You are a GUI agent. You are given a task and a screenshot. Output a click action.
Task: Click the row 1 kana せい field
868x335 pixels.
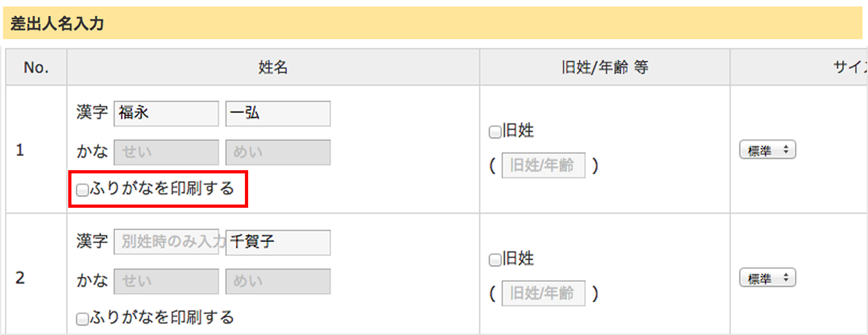click(x=166, y=152)
